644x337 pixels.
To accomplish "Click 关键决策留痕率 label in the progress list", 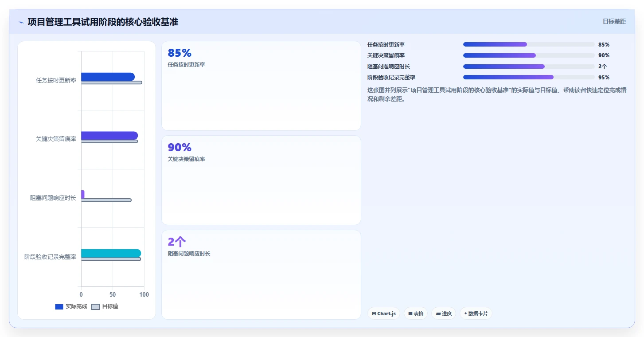I will [386, 55].
